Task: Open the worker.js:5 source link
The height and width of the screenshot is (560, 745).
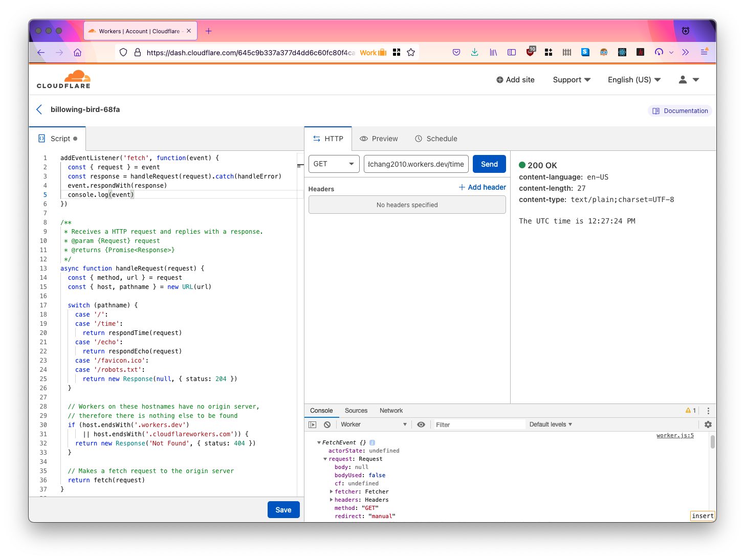Action: pos(675,436)
